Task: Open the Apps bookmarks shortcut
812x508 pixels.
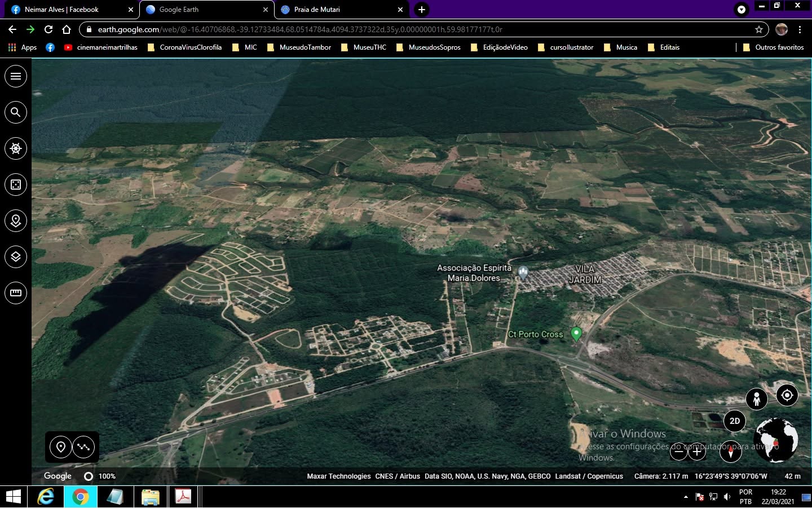Action: pos(23,47)
